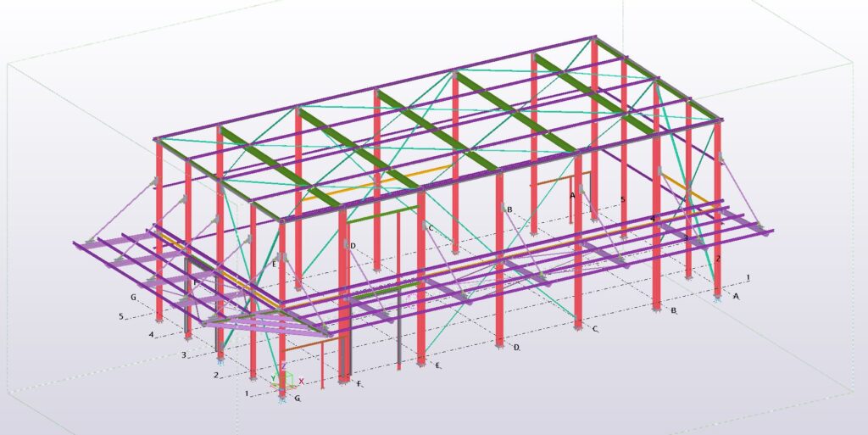Click grid label C at the dashed line end
Image resolution: width=868 pixels, height=435 pixels.
pos(595,329)
